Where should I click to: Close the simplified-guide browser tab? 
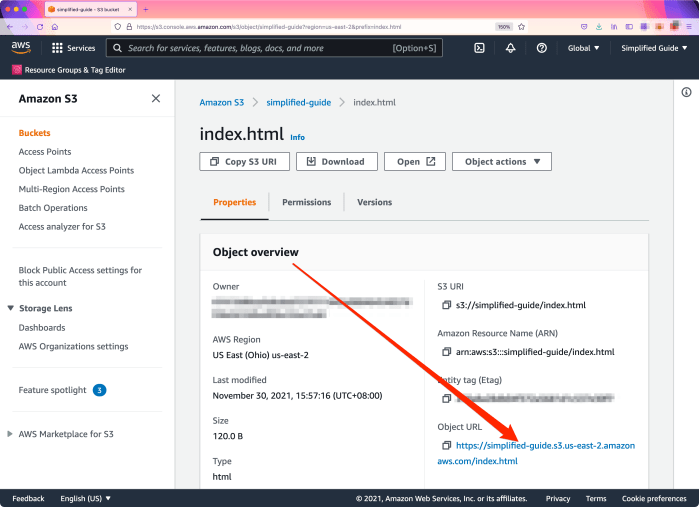coord(130,9)
